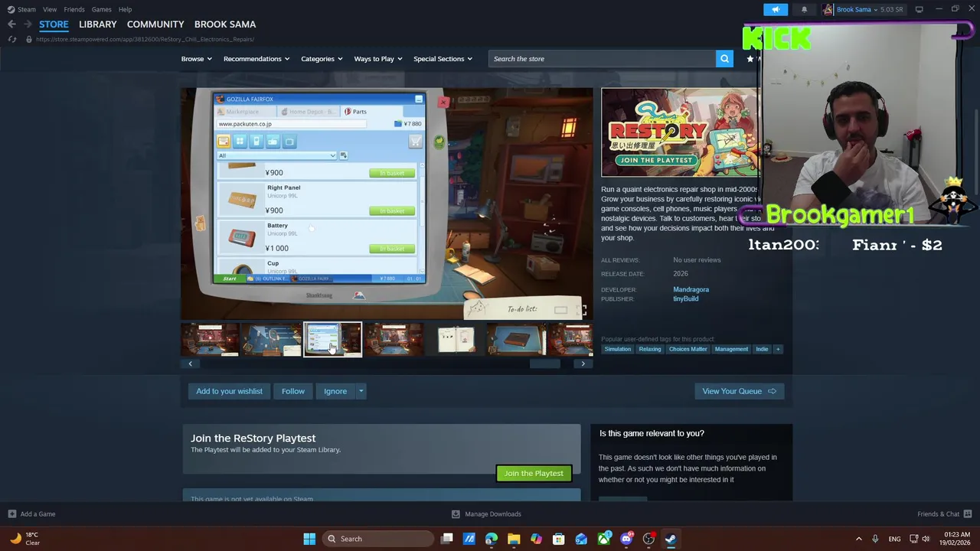
Task: Open Outlook from taskbar
Action: pyautogui.click(x=581, y=539)
